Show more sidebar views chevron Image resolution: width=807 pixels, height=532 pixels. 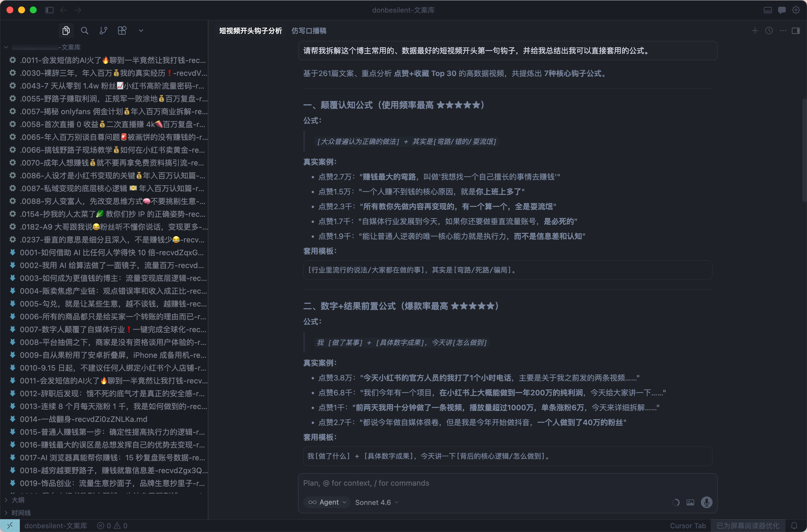coord(141,31)
